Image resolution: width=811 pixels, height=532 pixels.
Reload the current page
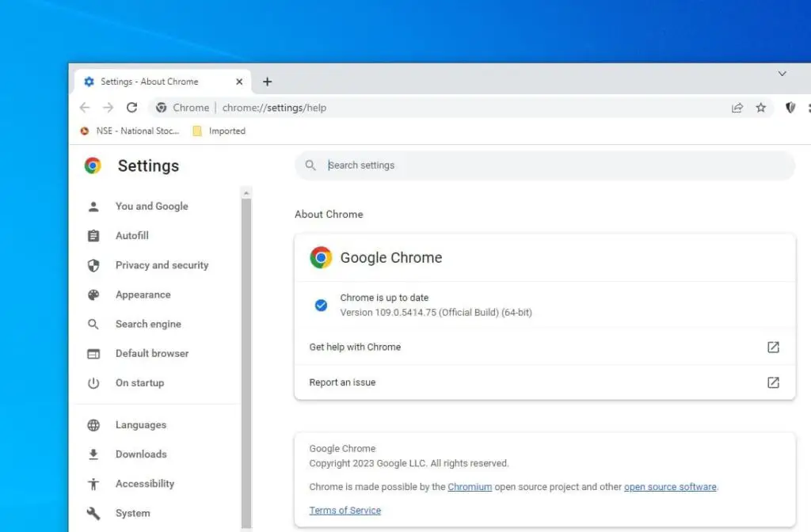132,107
